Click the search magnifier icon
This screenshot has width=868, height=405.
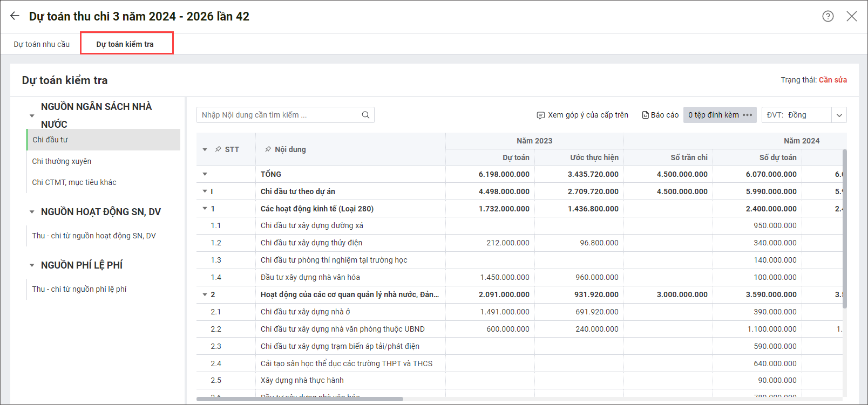[x=365, y=115]
